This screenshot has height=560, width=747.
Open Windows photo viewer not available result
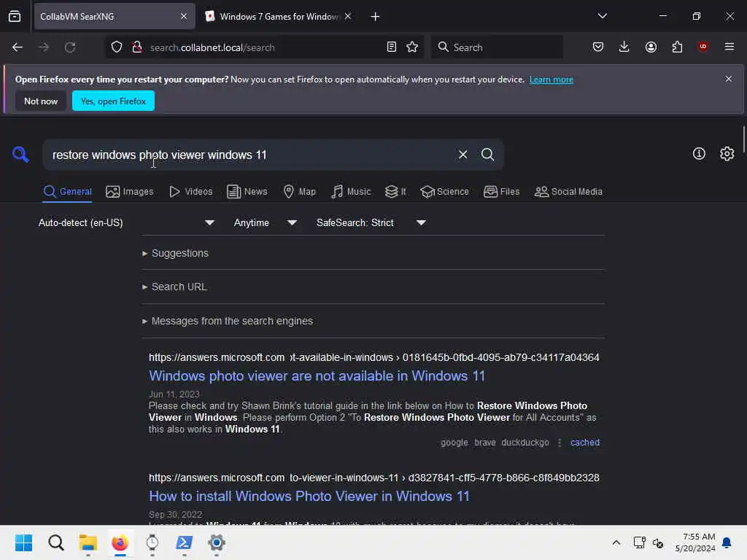coord(317,376)
